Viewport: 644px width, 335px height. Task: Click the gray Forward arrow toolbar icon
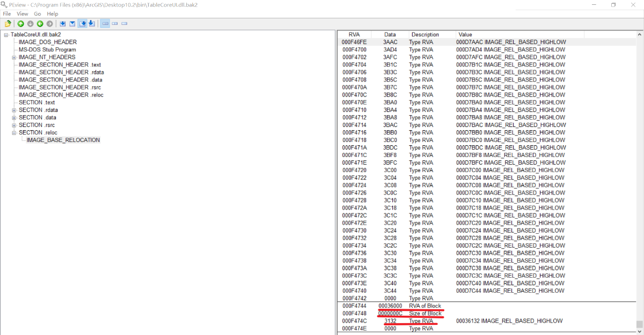49,24
